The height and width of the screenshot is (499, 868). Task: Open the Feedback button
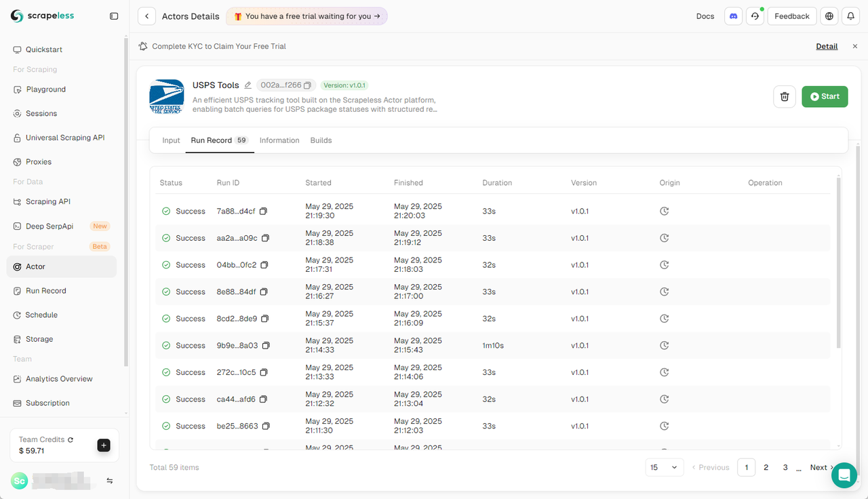(x=792, y=16)
